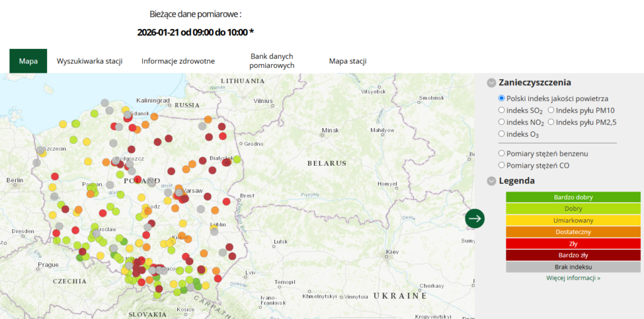644x319 pixels.
Task: Open the Mapa stacji tab
Action: (x=347, y=62)
